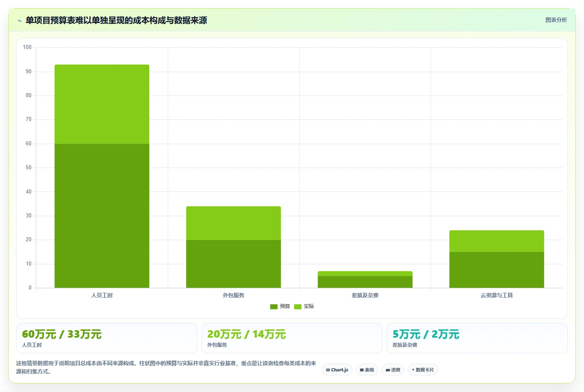Click the description paragraph below the cards
Viewport: 584px width, 392px height.
[x=166, y=367]
